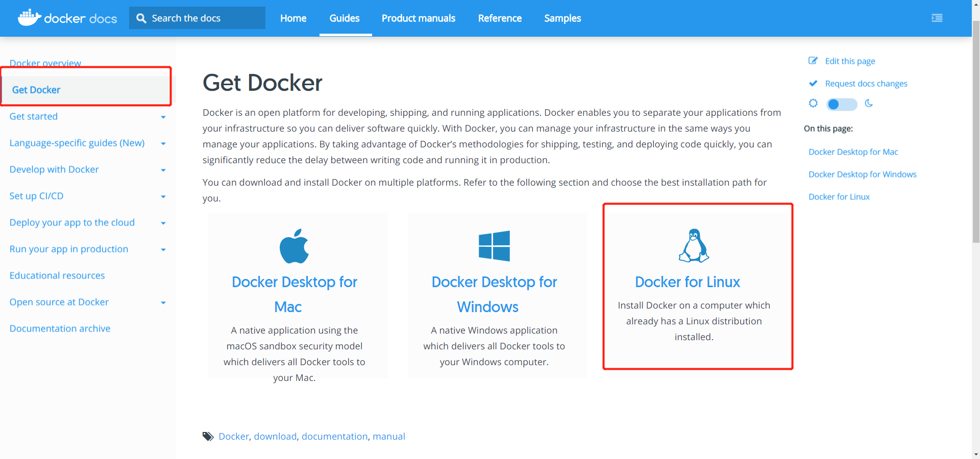
Task: Click the sun light-mode icon
Action: (813, 104)
